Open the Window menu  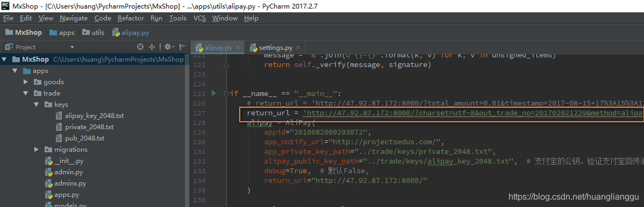pos(225,18)
